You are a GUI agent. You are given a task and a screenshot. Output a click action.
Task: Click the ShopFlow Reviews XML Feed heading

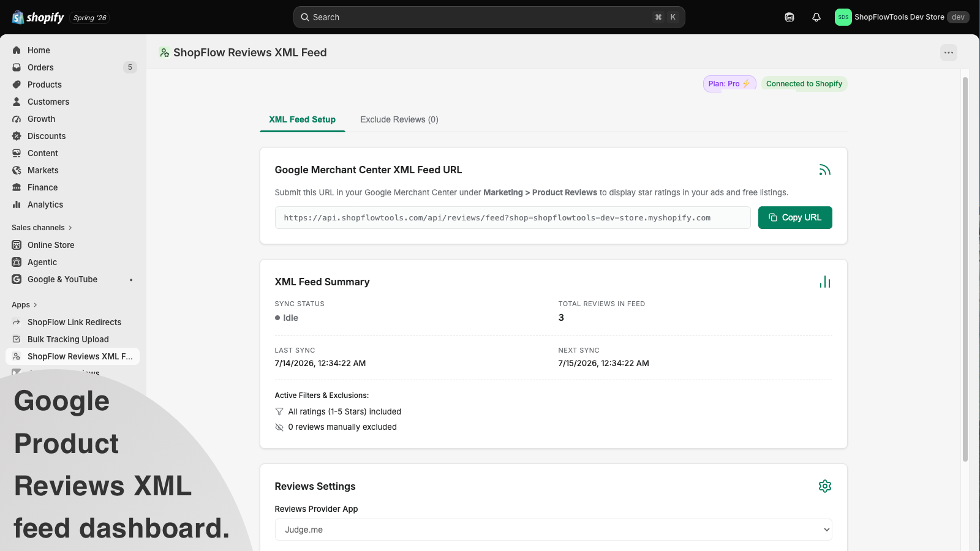coord(250,53)
